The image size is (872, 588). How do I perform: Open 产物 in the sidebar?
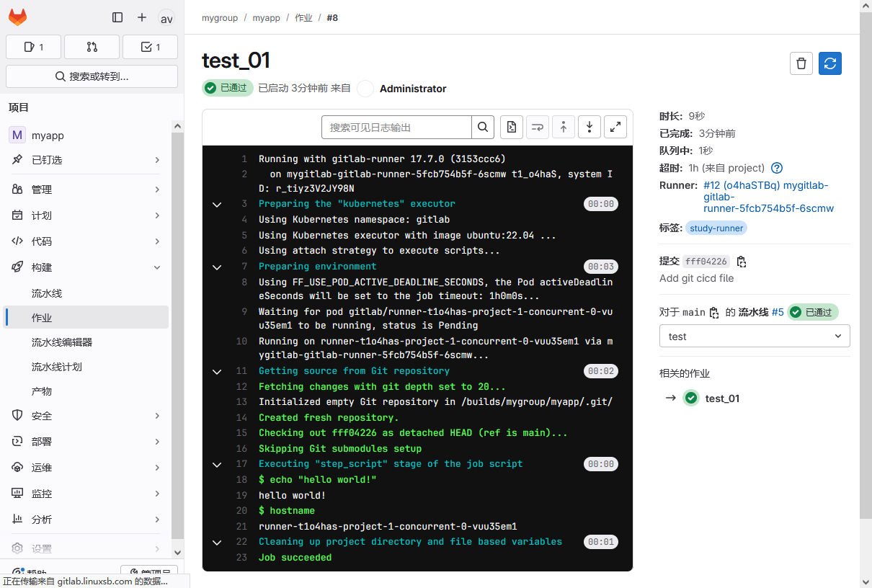pos(86,391)
